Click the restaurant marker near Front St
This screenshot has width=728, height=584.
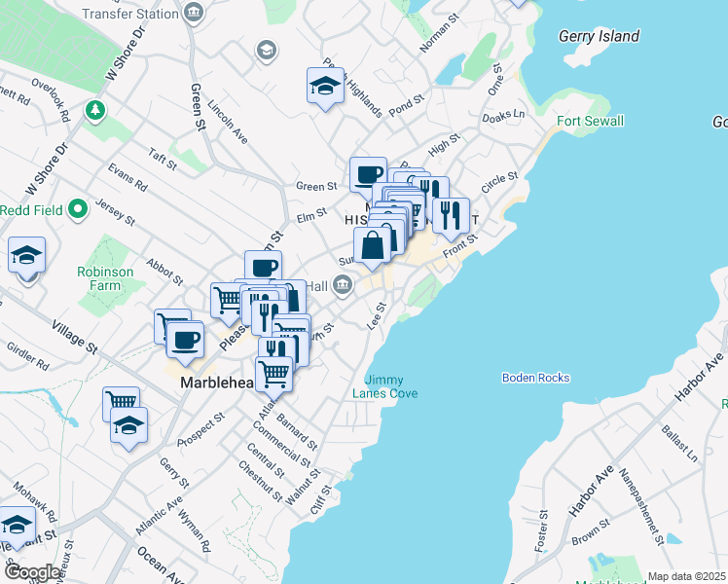tap(451, 213)
